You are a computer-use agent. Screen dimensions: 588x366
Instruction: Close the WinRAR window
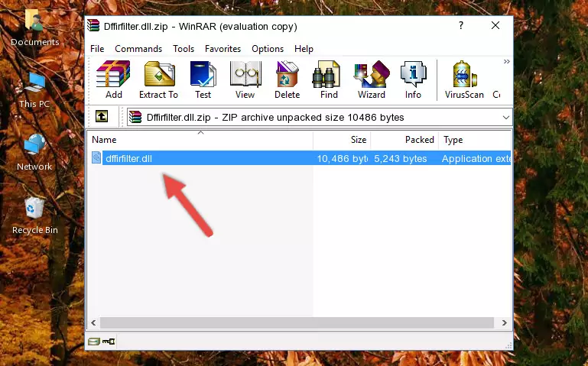click(x=495, y=25)
